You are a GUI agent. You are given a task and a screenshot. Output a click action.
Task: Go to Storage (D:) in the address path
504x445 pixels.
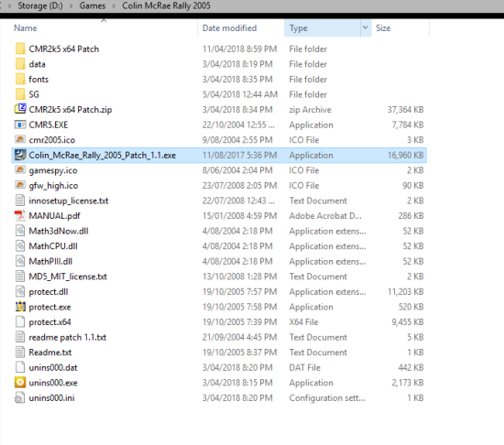[40, 5]
